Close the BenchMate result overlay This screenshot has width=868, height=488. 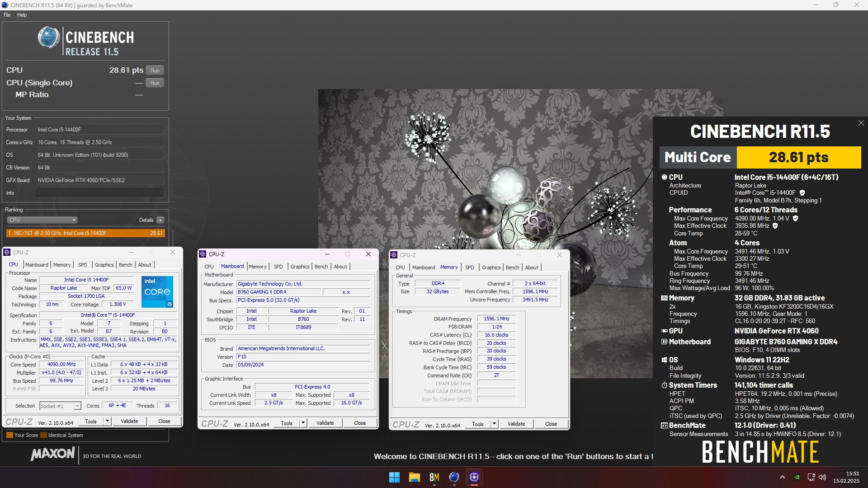point(861,123)
